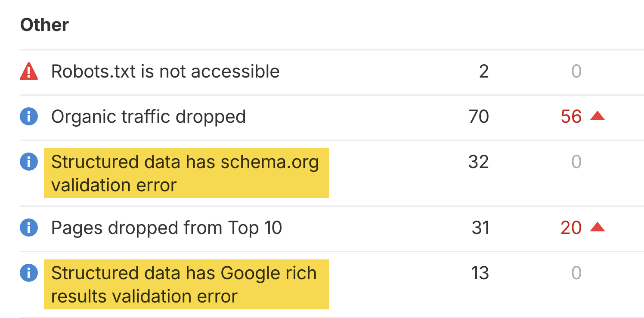Click the count 32 beside schema.org error
The height and width of the screenshot is (318, 644).
pyautogui.click(x=479, y=162)
